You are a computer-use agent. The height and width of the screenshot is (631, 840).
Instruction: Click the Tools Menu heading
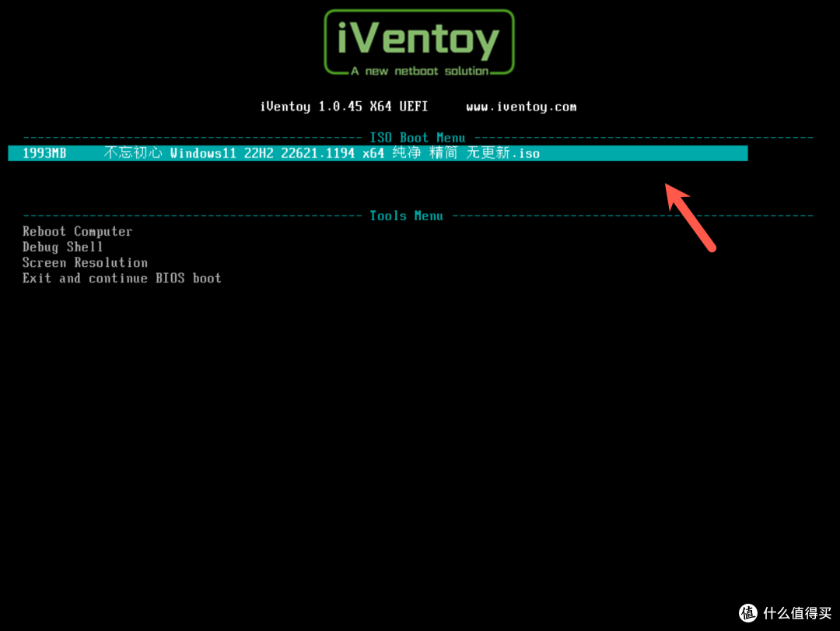click(x=407, y=216)
